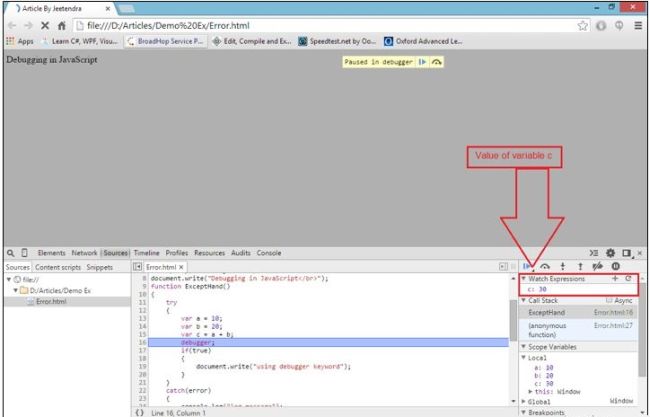
Task: Open the Speedtest.net bookmark
Action: point(337,41)
